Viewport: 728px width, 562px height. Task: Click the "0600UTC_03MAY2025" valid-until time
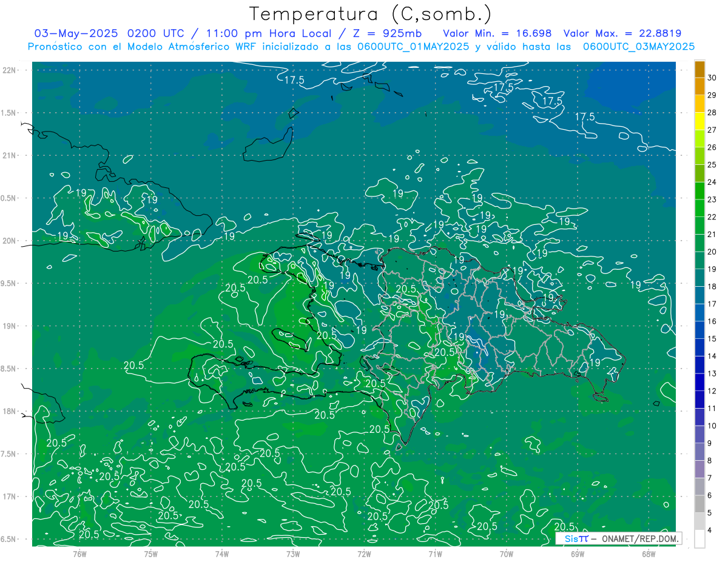pyautogui.click(x=639, y=47)
